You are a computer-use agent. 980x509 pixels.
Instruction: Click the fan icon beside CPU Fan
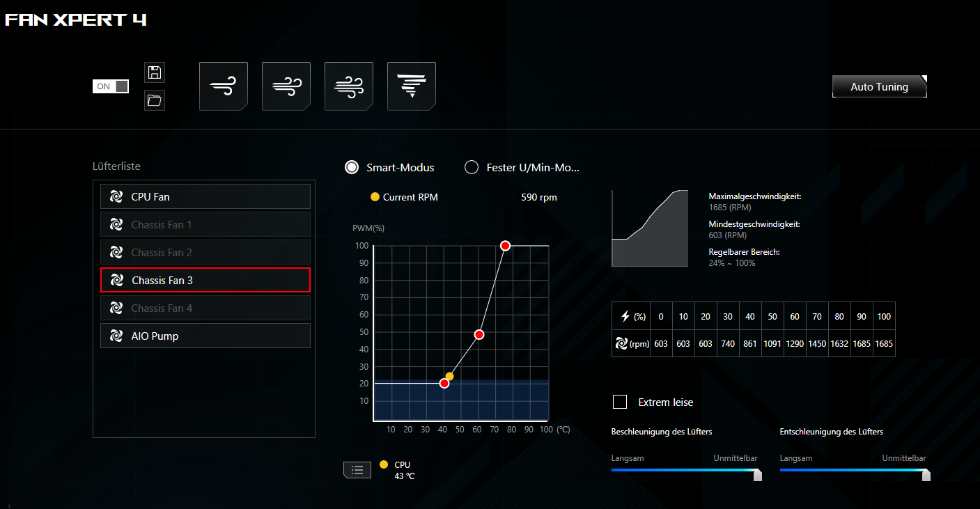(116, 197)
